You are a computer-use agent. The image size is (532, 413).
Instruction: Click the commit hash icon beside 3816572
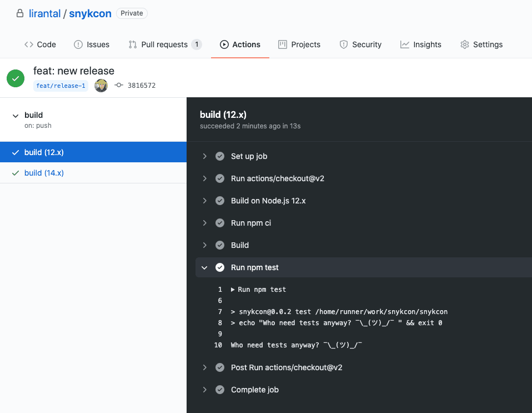[x=119, y=85]
